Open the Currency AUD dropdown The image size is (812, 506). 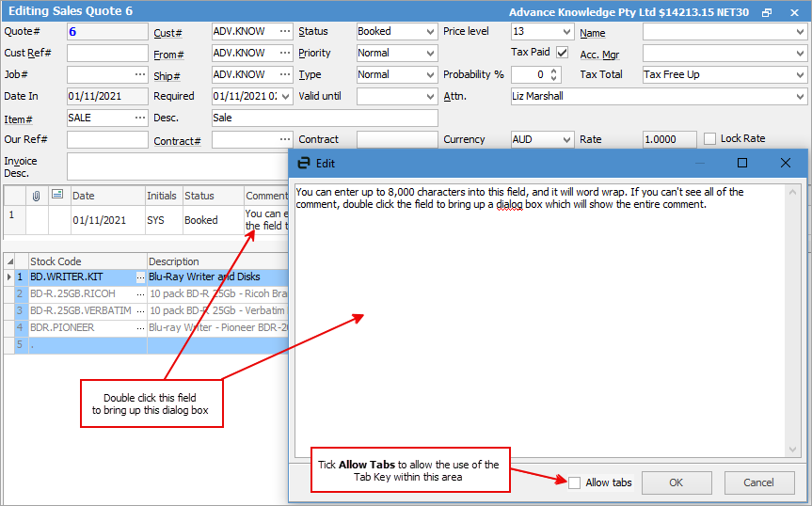pos(566,140)
